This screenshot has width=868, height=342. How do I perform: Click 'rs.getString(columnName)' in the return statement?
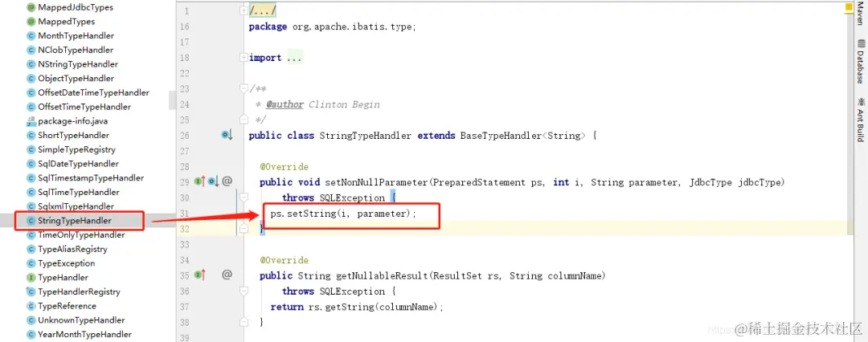pos(373,307)
